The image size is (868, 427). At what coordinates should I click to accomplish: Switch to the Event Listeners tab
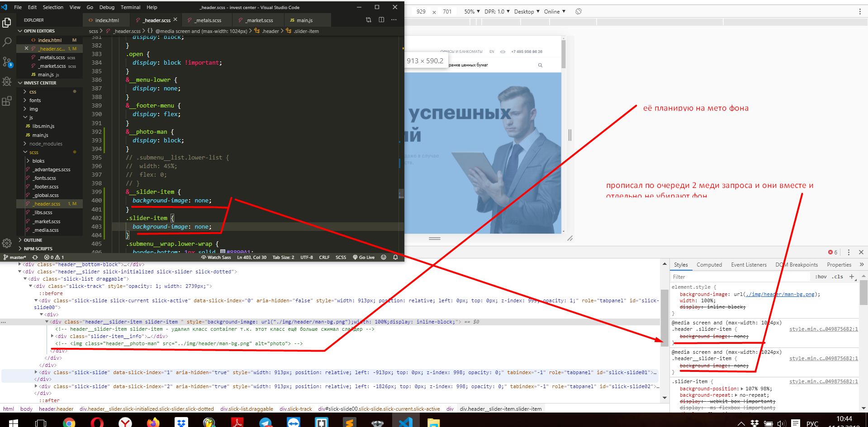coord(749,265)
